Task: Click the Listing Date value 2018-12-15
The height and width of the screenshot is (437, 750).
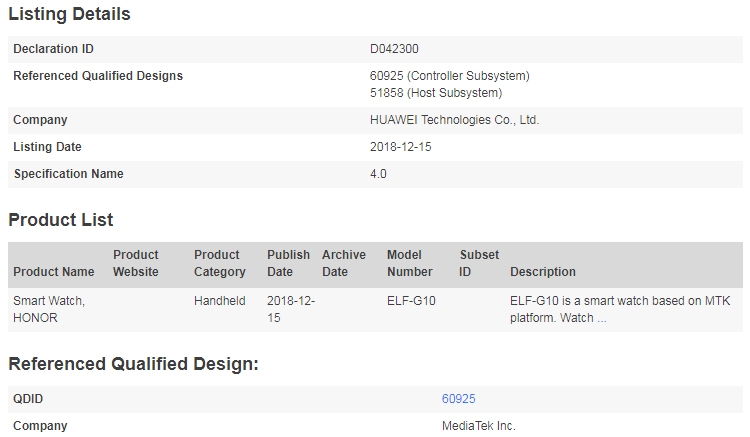Action: point(400,147)
